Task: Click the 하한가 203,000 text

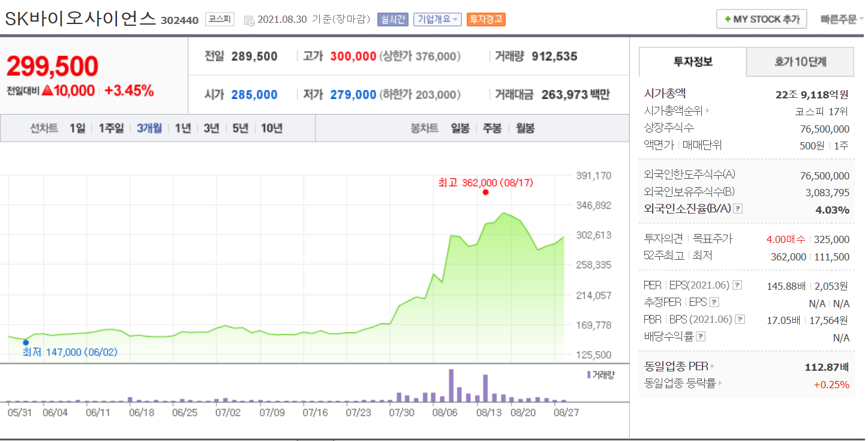Action: pyautogui.click(x=421, y=95)
